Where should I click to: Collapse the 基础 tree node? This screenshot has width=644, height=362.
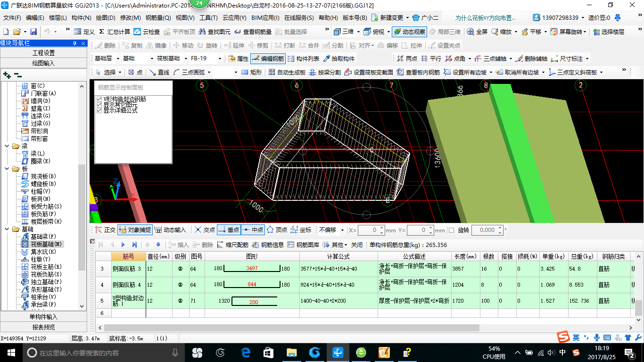click(7, 229)
